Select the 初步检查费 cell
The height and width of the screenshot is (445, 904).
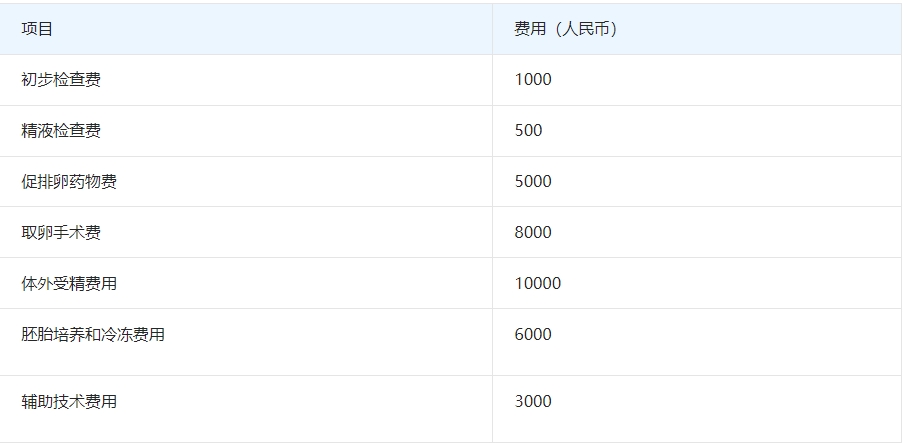click(x=246, y=80)
